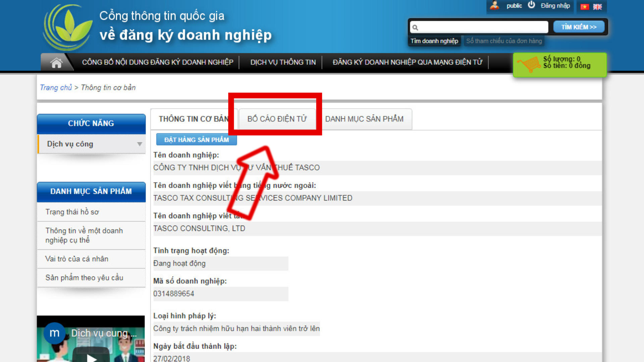Switch to the Danh mục sản phẩm tab

[364, 119]
